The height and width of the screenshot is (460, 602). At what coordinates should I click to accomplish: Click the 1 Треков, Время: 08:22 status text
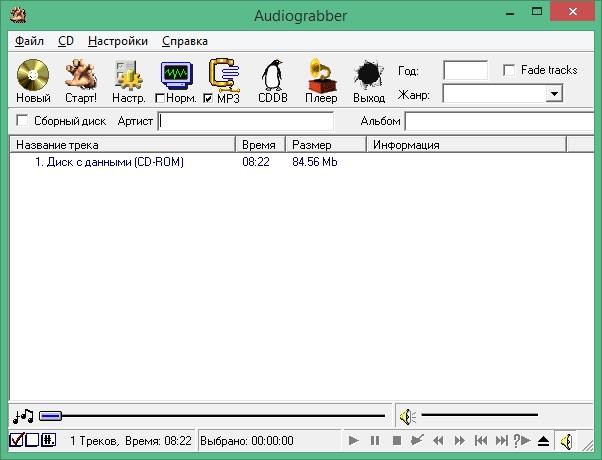coord(131,440)
